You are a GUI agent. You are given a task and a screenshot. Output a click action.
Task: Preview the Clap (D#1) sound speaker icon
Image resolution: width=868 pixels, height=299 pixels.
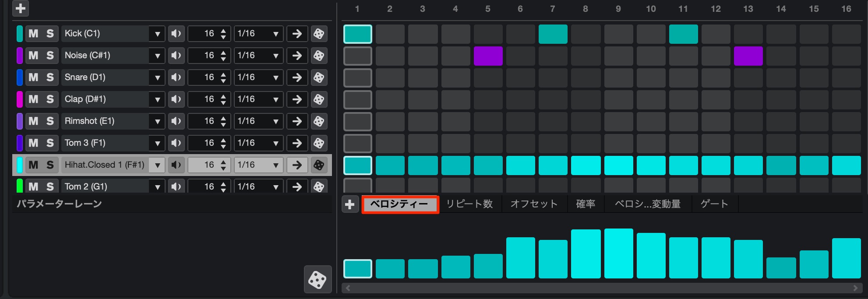pyautogui.click(x=176, y=99)
